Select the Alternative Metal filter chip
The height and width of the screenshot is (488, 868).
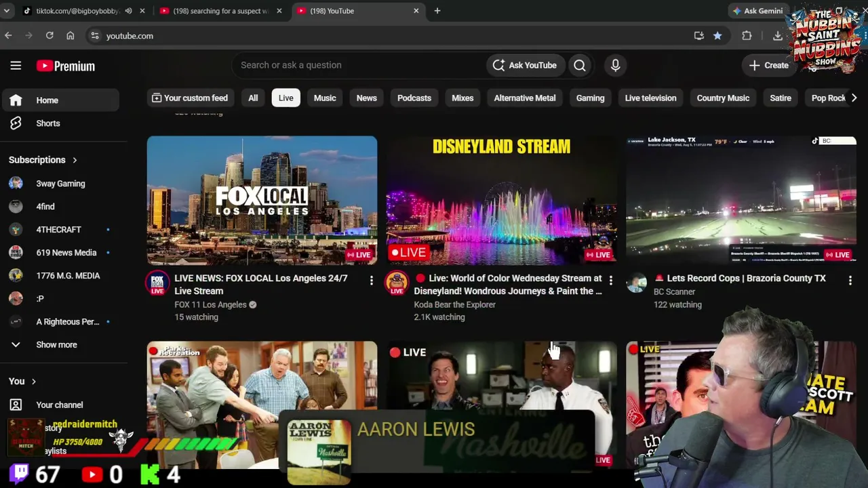point(525,98)
